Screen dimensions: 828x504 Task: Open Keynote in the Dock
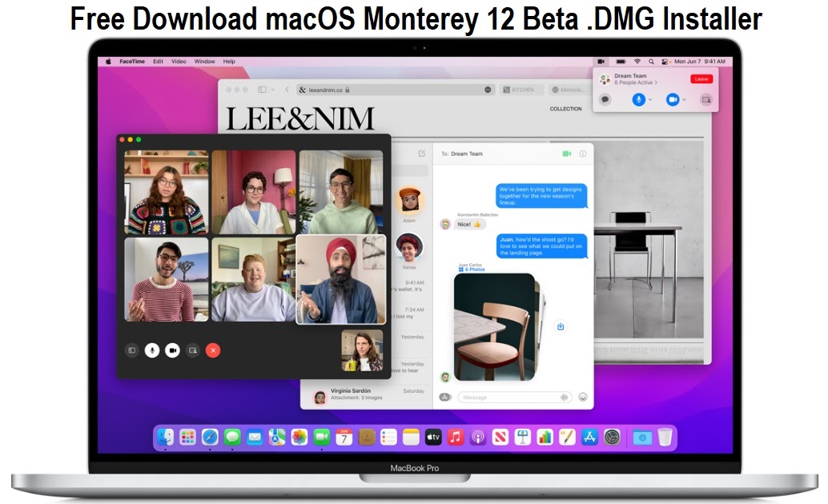click(523, 437)
